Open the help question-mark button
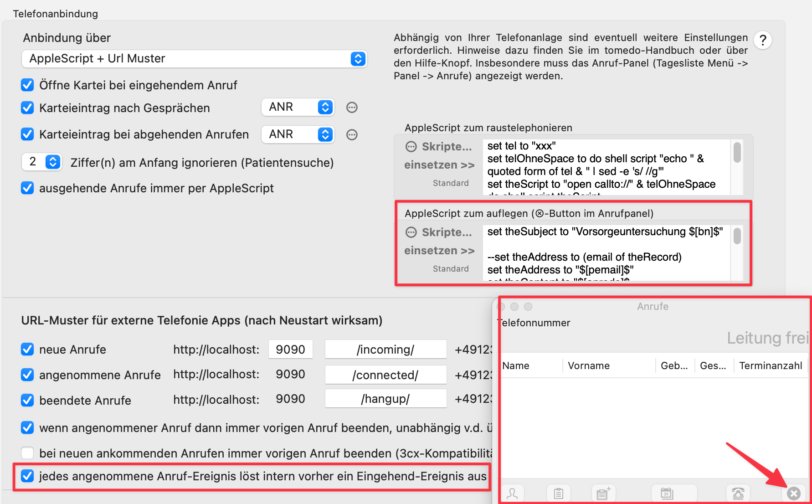The image size is (812, 504). pos(763,40)
